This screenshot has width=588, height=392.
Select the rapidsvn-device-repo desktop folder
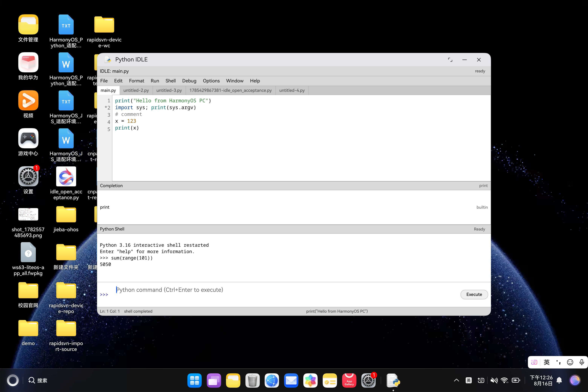tap(66, 298)
